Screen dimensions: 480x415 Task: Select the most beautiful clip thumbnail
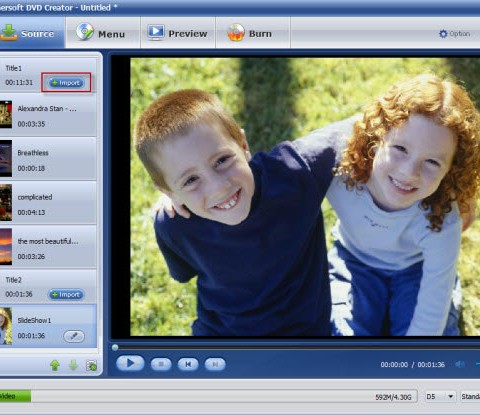pos(6,247)
